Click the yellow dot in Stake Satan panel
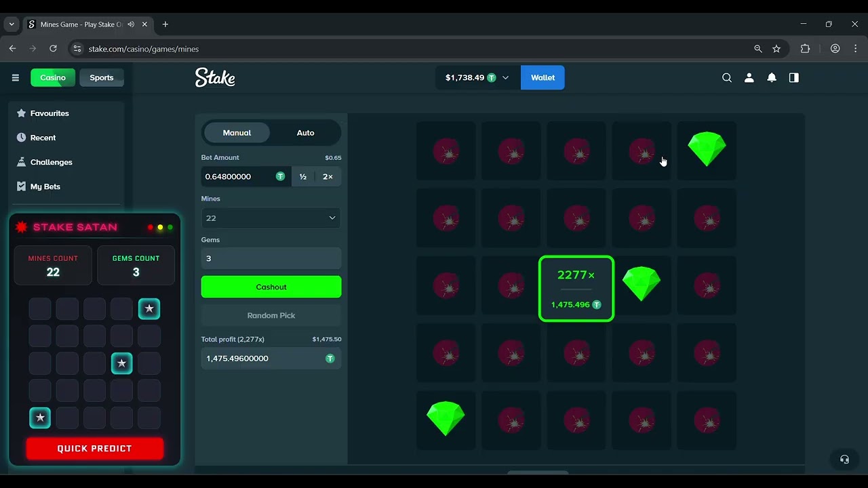868x488 pixels. 160,227
